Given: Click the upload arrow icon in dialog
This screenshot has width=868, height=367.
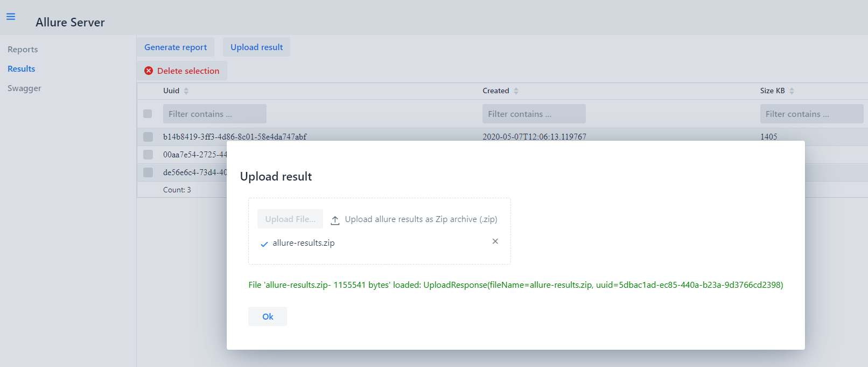Looking at the screenshot, I should (335, 220).
